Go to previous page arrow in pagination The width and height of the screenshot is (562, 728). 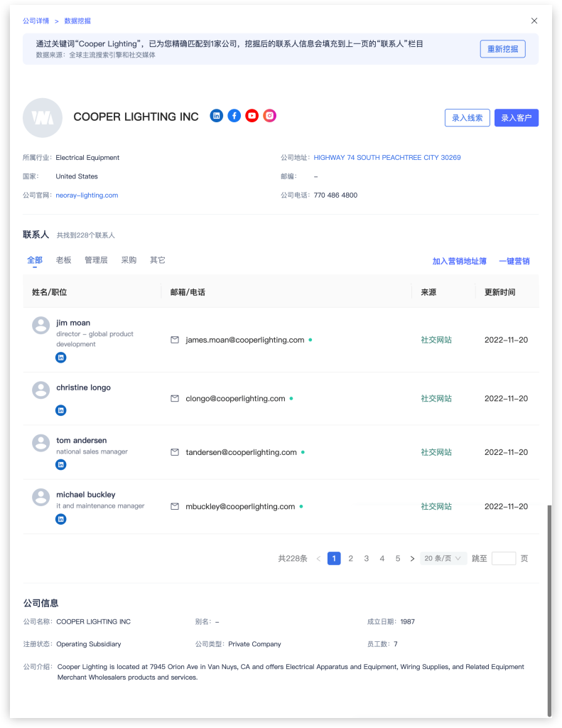point(318,559)
